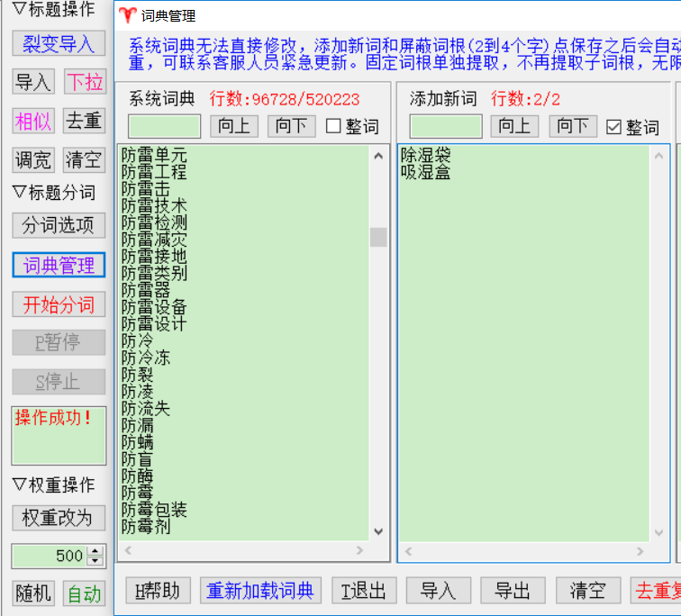
Task: Uncheck 整词 checkbox under 添加新词
Action: tap(614, 127)
